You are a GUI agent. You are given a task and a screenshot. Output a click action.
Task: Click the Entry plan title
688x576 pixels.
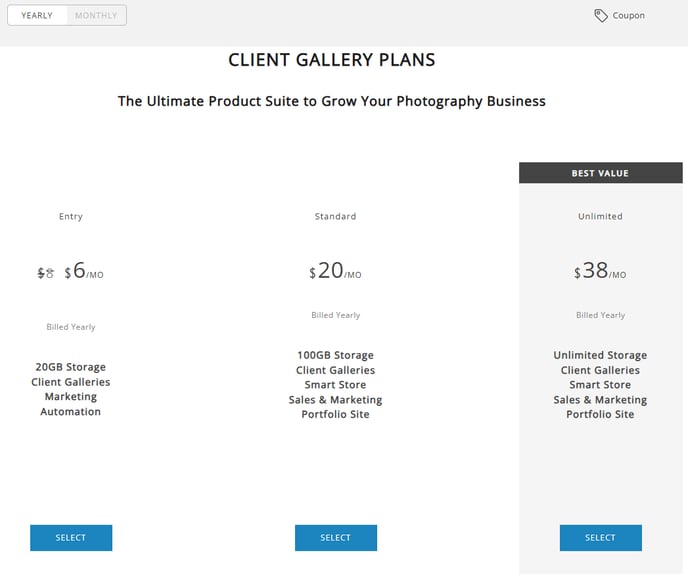coord(71,216)
